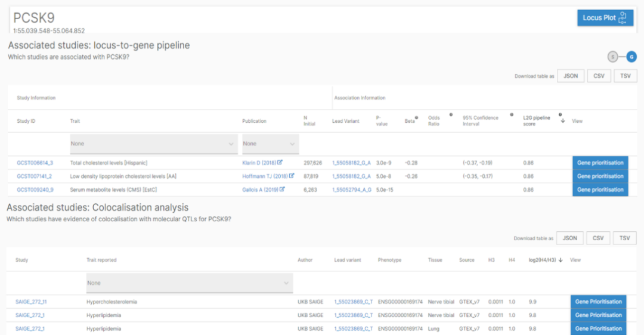Screen dimensions: 644x335
Task: Open SAIGE_272_11 Hypercholesterolemia study link
Action: click(x=31, y=302)
